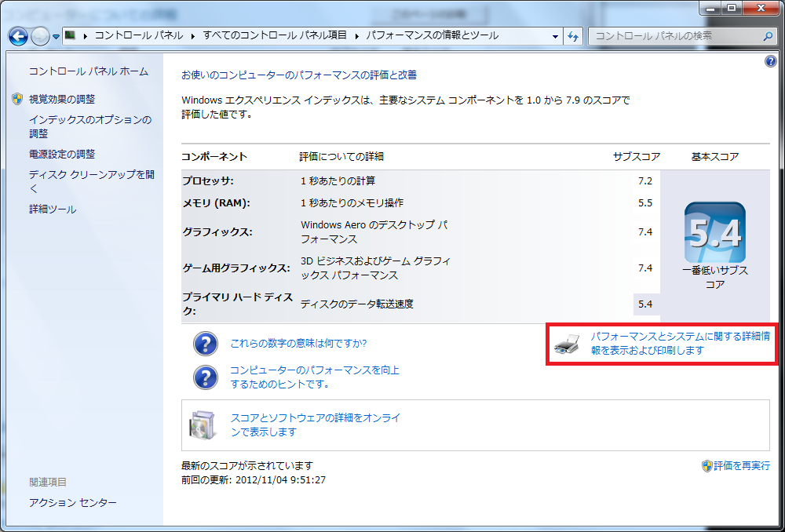785x532 pixels.
Task: Open the blue help icon at top right
Action: [771, 62]
